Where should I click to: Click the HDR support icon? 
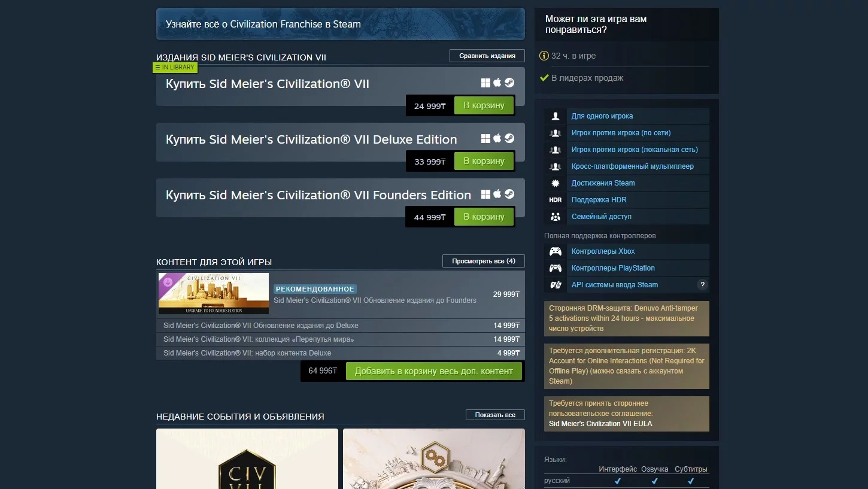(556, 200)
